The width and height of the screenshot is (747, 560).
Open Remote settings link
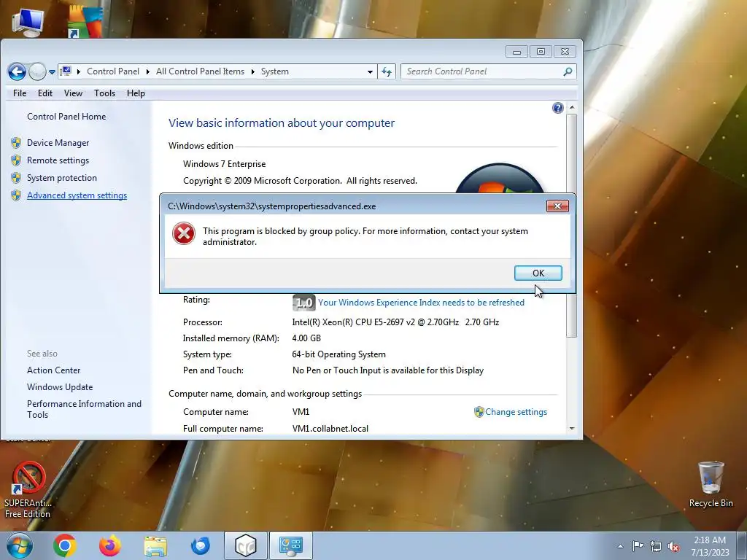point(58,160)
